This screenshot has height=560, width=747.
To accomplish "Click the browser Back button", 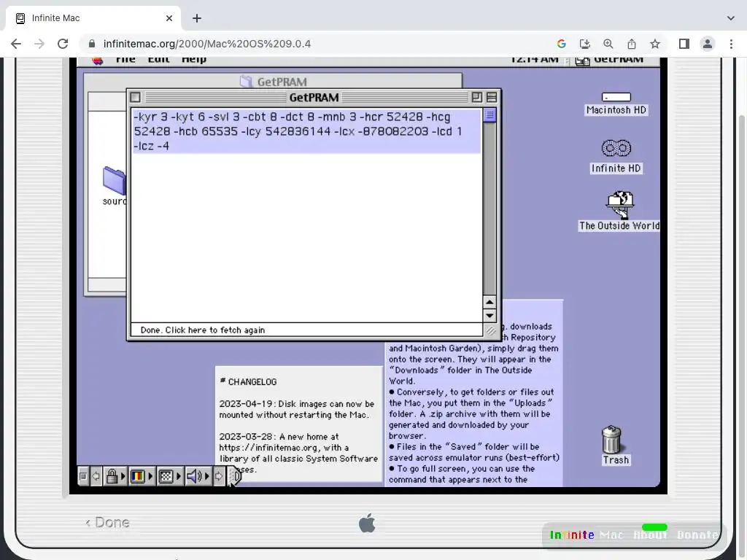I will 16,44.
